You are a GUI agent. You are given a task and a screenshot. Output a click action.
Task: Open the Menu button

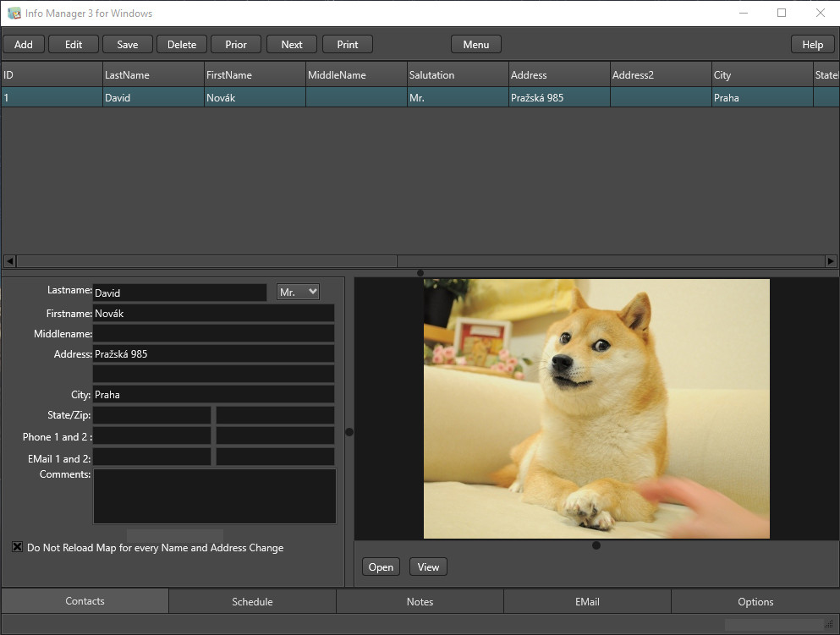click(475, 45)
